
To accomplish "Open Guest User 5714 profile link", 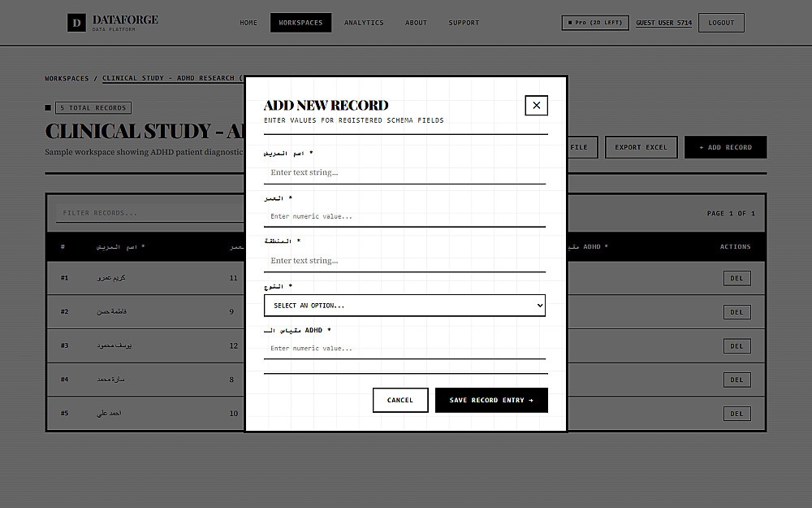I will (x=664, y=23).
